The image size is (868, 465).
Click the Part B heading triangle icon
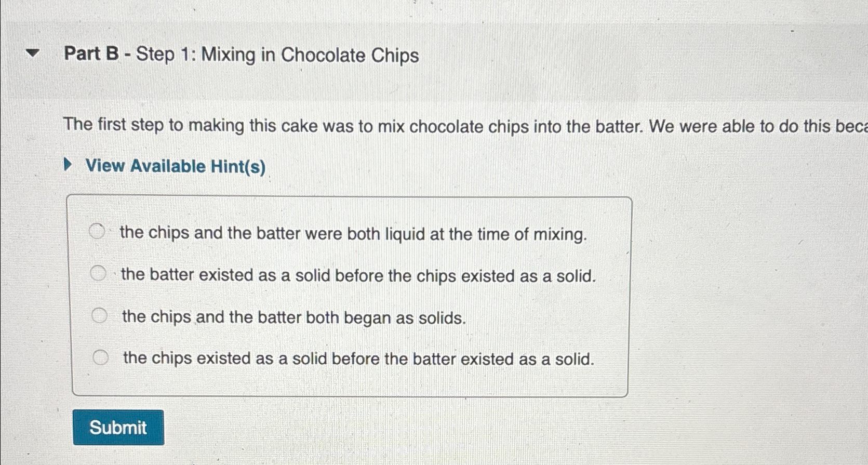(x=32, y=52)
